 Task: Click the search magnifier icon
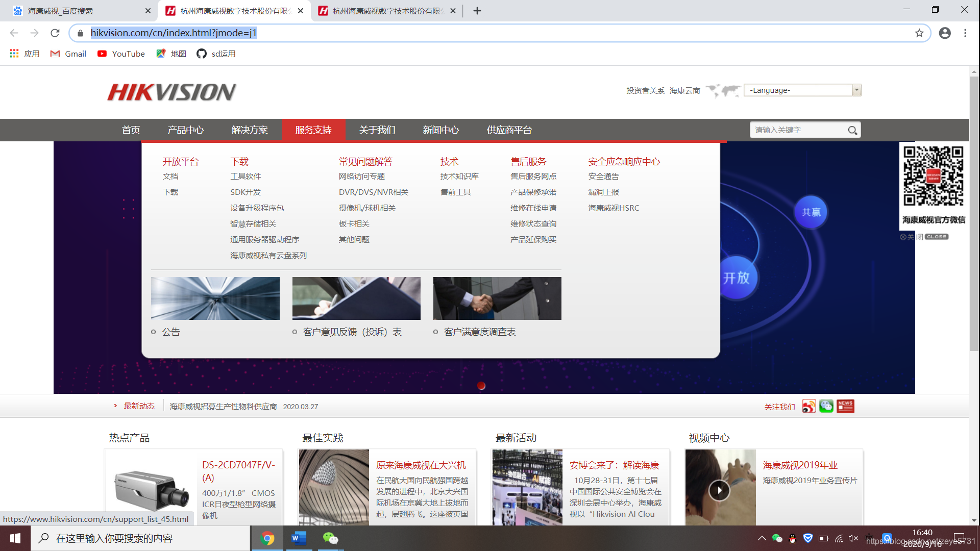click(852, 130)
